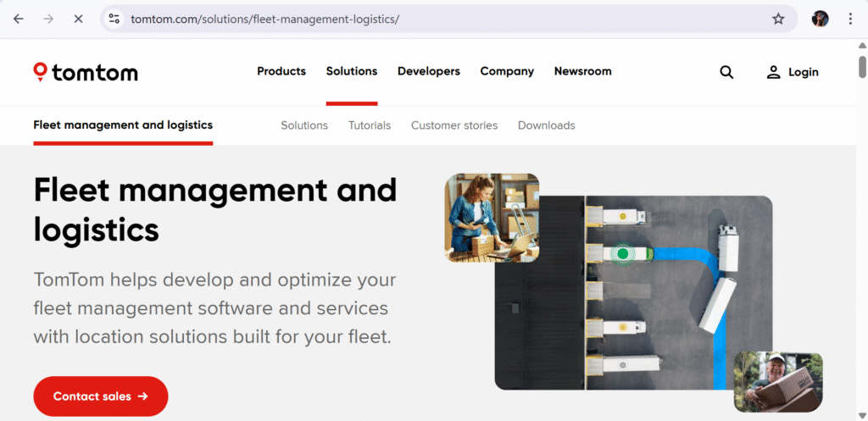
Task: Click the TomTom logo
Action: [x=86, y=72]
